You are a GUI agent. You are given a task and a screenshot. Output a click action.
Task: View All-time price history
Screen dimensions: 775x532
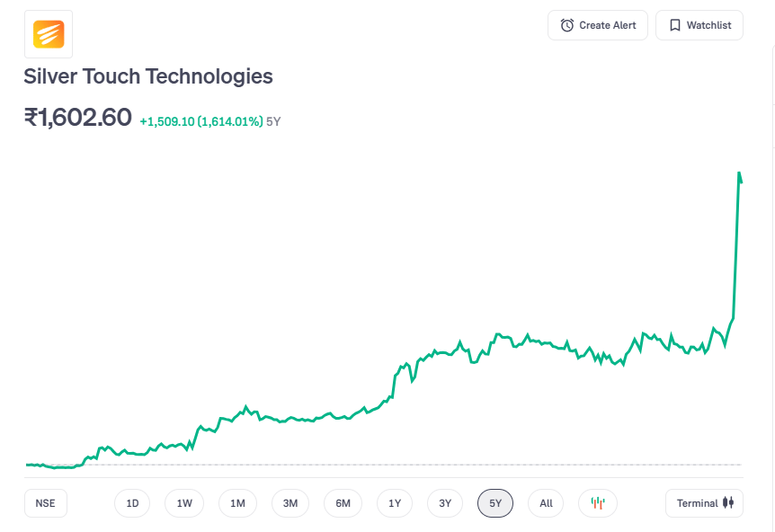pyautogui.click(x=546, y=503)
